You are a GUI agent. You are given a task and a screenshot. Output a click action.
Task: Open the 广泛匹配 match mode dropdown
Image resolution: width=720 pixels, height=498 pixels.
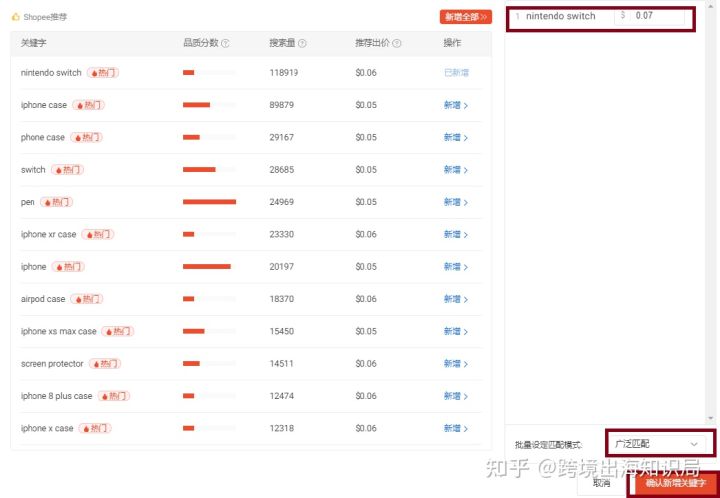657,444
